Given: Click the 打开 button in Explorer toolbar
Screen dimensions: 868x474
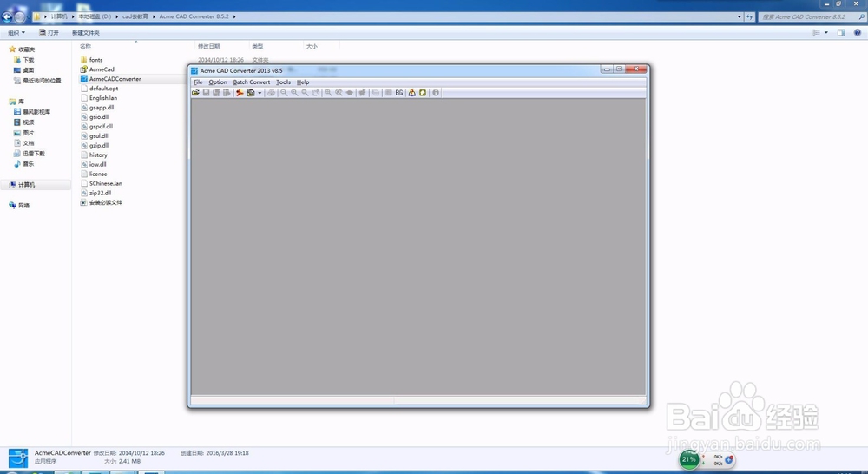Looking at the screenshot, I should (x=49, y=33).
